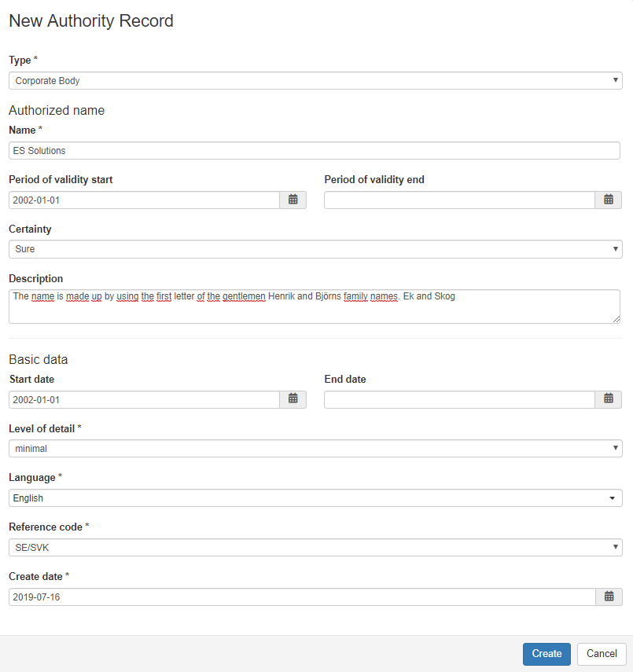Click the empty End date input field
Screen dimensions: 633x672
point(460,399)
